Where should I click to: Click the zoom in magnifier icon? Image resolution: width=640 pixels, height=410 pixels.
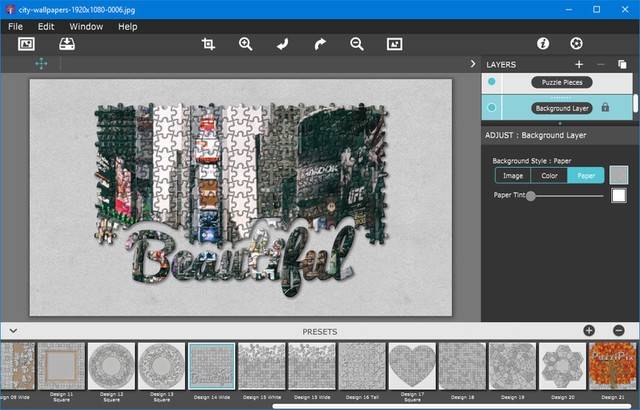pyautogui.click(x=245, y=44)
